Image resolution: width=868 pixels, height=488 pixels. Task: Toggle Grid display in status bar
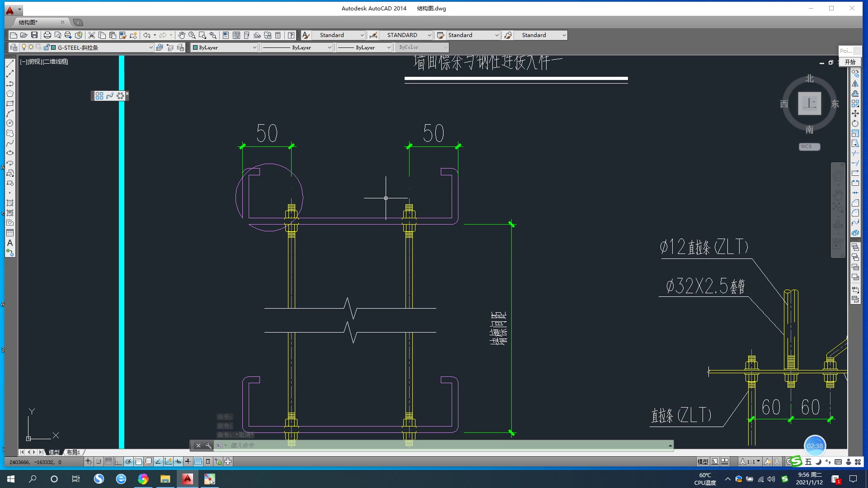108,461
